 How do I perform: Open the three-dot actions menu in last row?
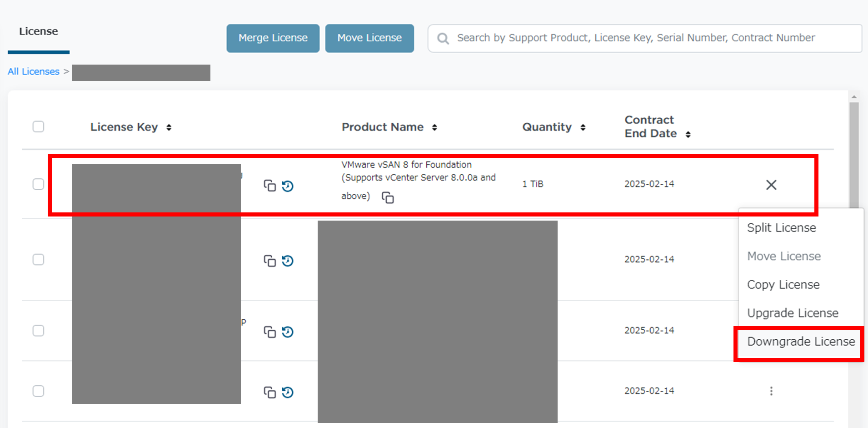771,391
